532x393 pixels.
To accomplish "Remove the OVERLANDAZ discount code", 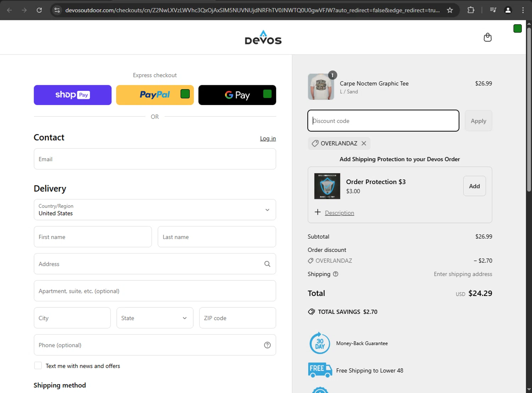I will [364, 143].
